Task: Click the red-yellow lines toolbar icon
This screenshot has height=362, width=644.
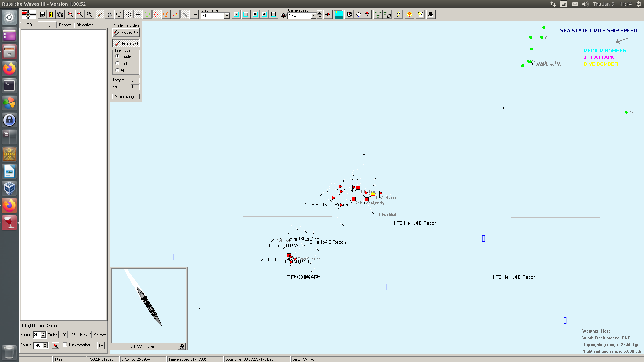Action: [175, 14]
